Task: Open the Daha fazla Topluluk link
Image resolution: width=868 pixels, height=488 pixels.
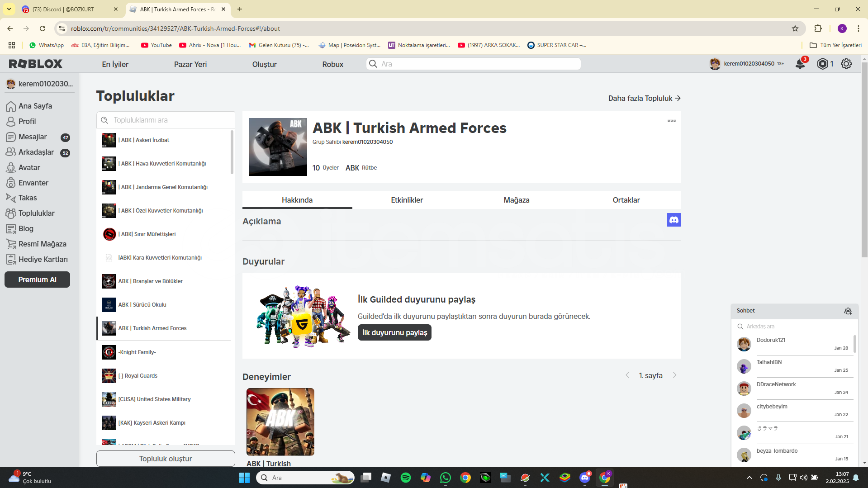Action: tap(644, 98)
